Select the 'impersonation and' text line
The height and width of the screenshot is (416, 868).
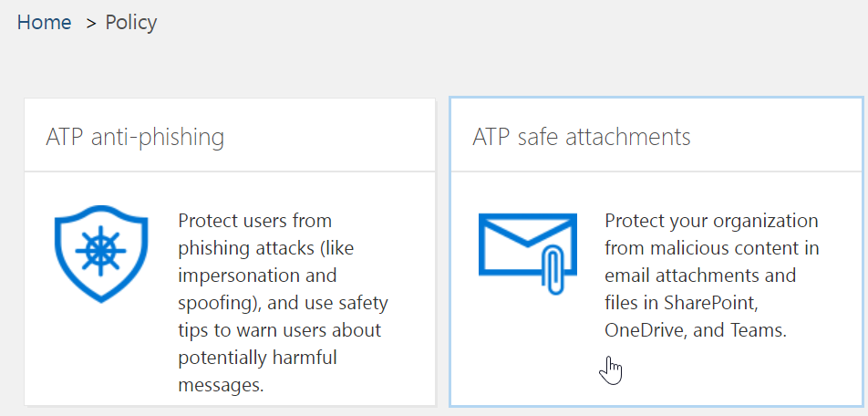[x=257, y=276]
